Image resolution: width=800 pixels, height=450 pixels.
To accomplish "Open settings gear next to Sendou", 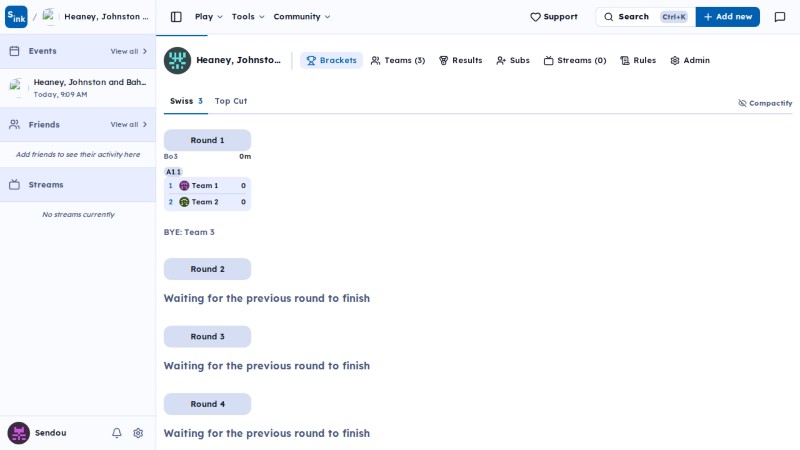I will (x=138, y=433).
